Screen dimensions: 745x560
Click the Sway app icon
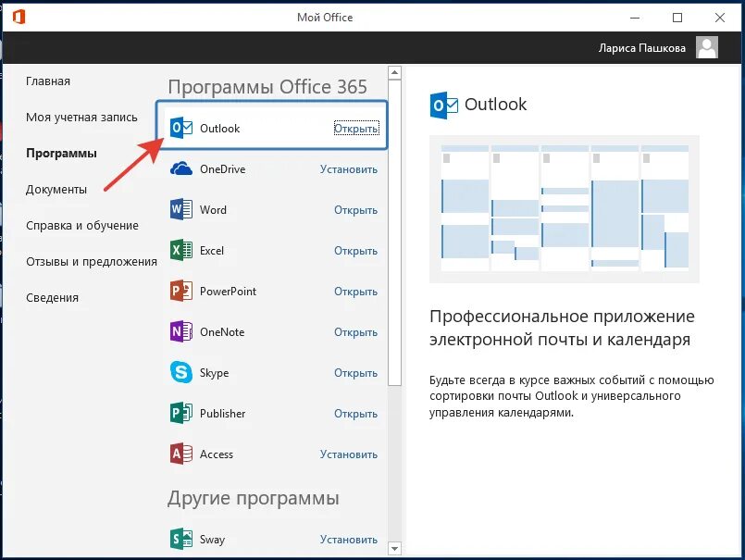pyautogui.click(x=181, y=539)
